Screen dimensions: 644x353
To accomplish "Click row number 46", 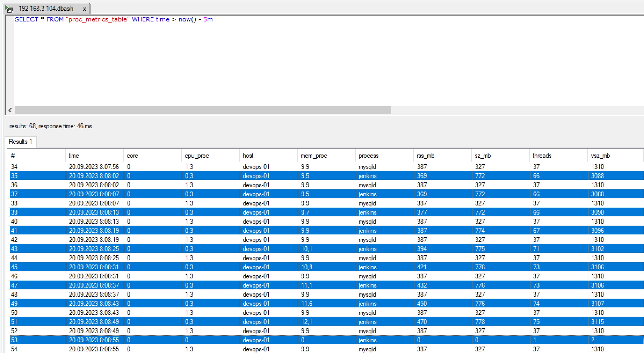I will (14, 276).
